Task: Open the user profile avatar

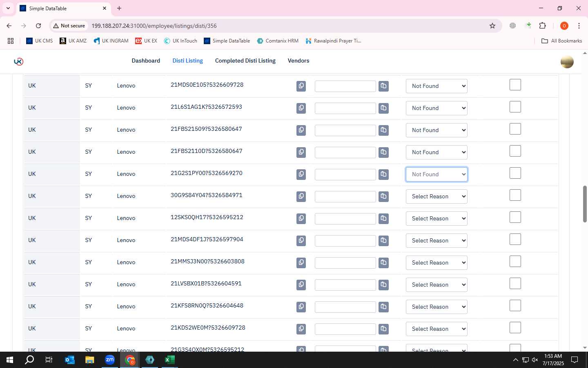Action: coord(567,61)
